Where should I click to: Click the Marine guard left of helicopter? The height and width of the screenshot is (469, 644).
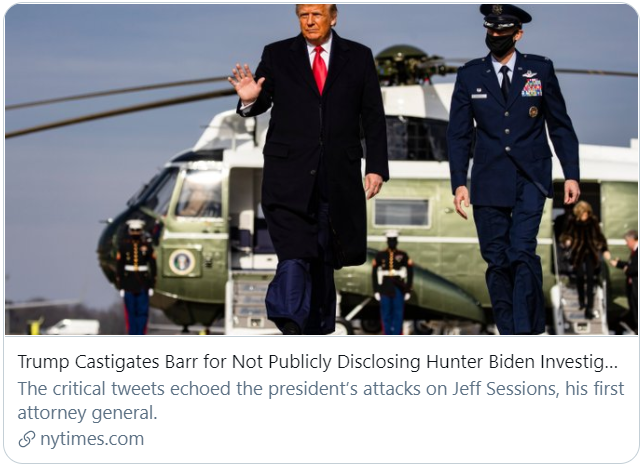(136, 276)
